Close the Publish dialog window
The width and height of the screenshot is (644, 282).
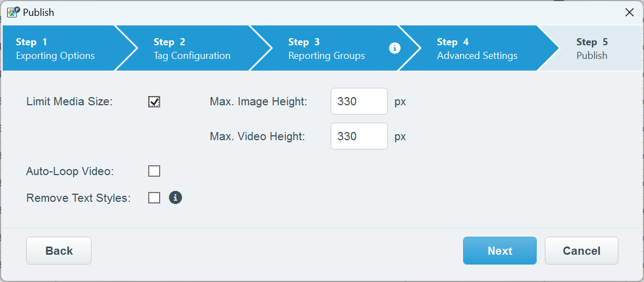tap(629, 13)
